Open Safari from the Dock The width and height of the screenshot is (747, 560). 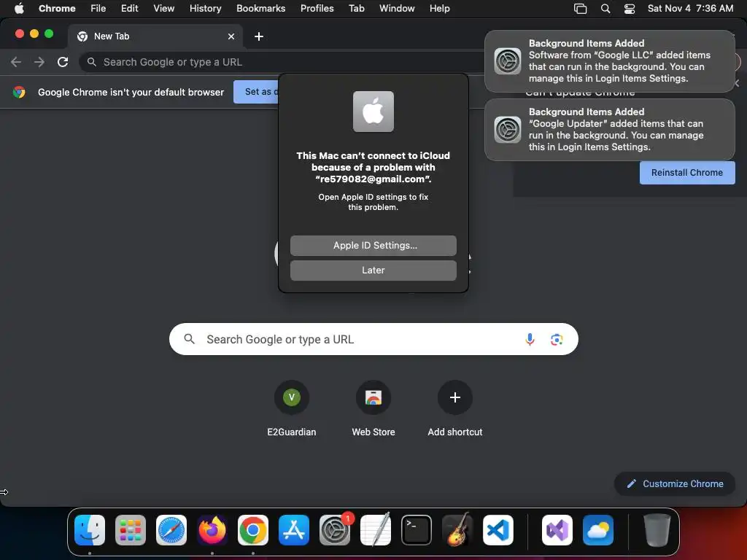(171, 530)
